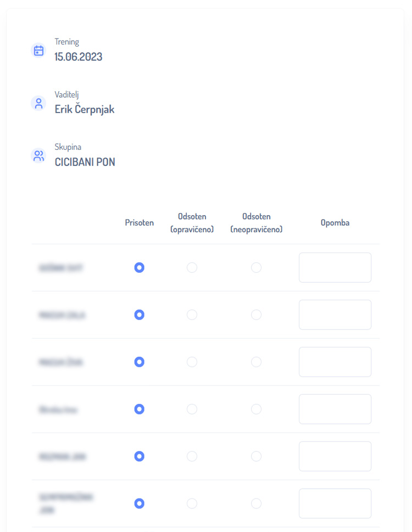Select Prisoten for the sixth listed member
This screenshot has width=412, height=532.
click(x=140, y=503)
